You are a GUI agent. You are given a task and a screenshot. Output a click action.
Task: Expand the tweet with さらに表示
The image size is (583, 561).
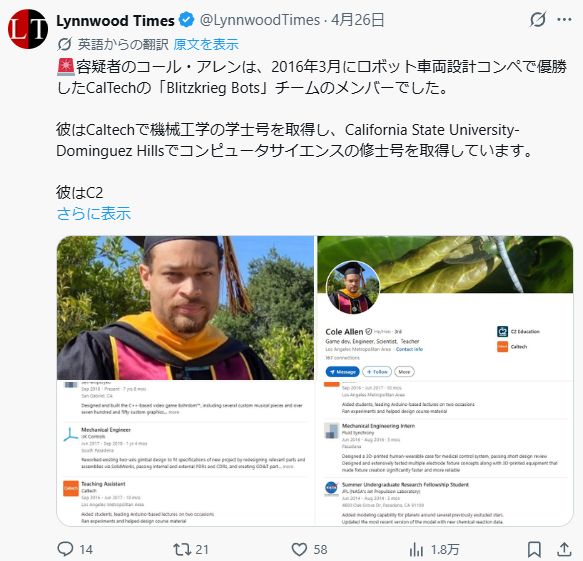click(94, 214)
